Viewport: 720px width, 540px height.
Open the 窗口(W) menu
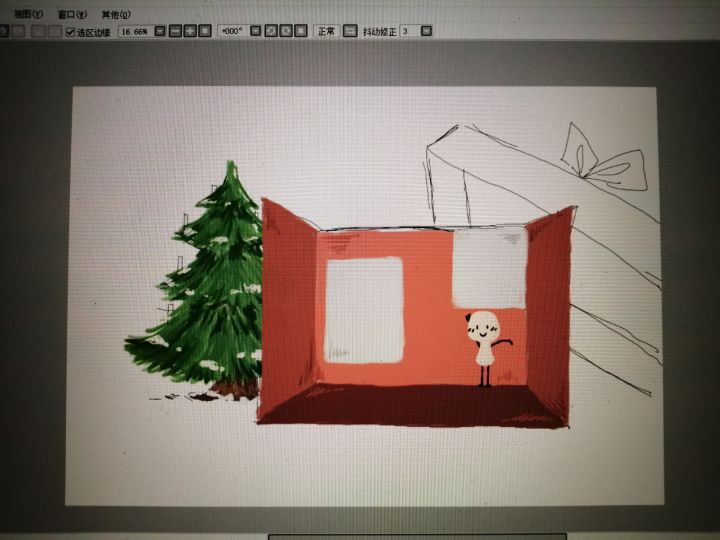coord(72,14)
